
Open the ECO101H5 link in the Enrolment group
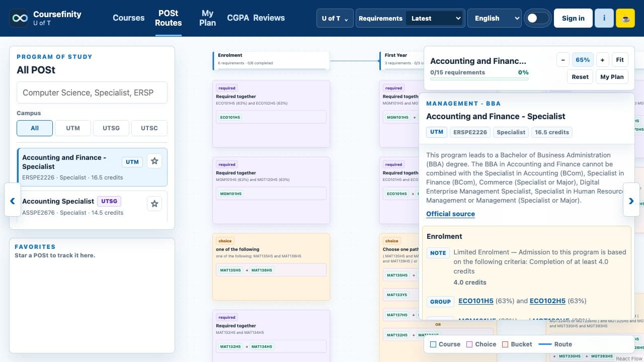476,301
